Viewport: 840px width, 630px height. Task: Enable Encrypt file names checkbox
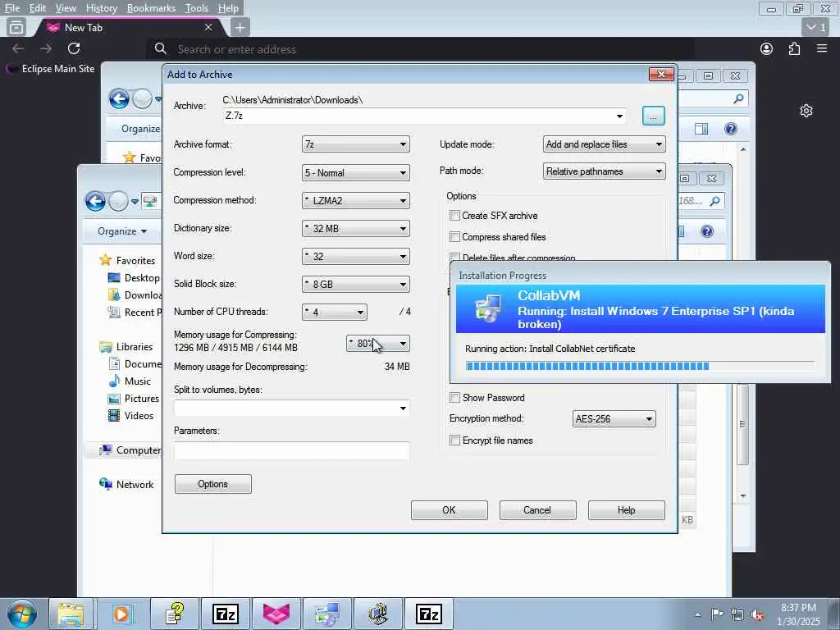click(454, 441)
